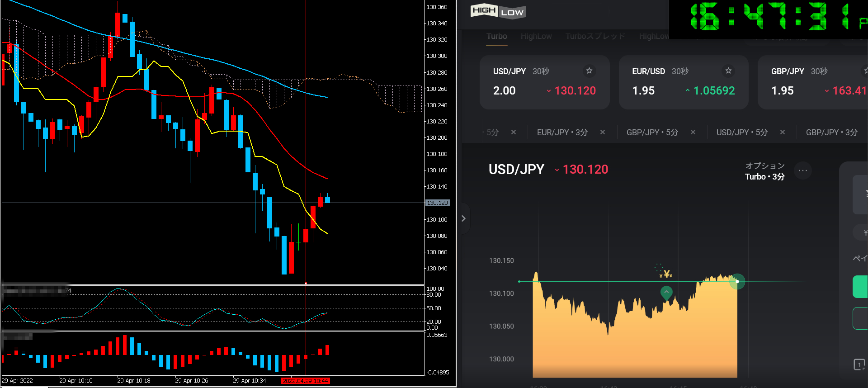Open the GBP/JPY 3分 option tab
This screenshot has width=868, height=388.
[x=831, y=132]
